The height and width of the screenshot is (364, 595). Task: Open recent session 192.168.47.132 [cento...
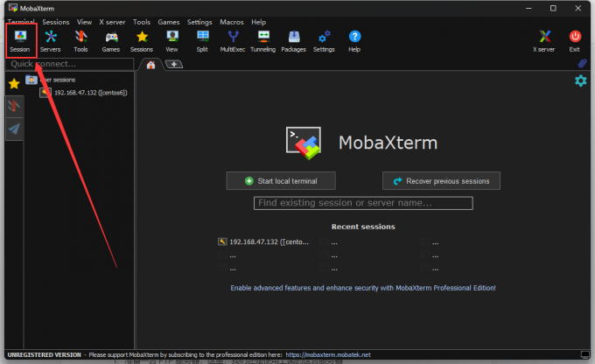[263, 241]
